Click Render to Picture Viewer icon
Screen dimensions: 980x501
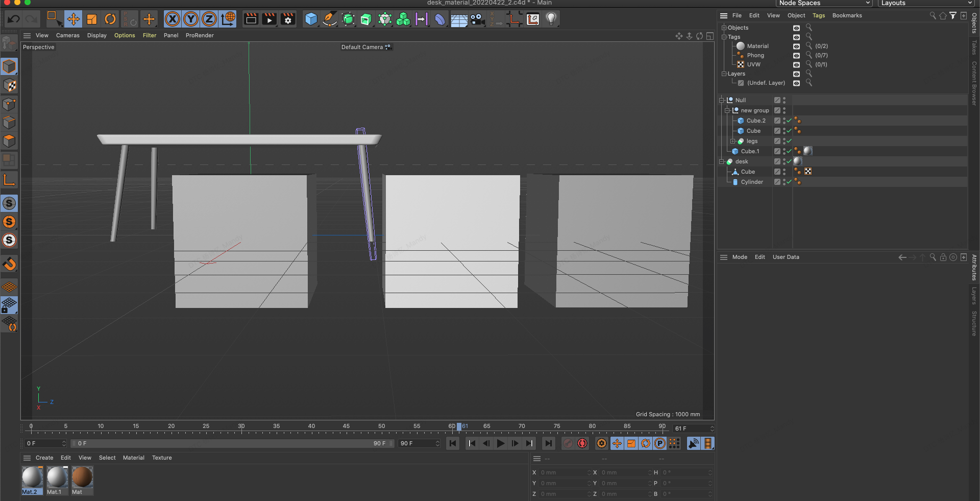[269, 19]
